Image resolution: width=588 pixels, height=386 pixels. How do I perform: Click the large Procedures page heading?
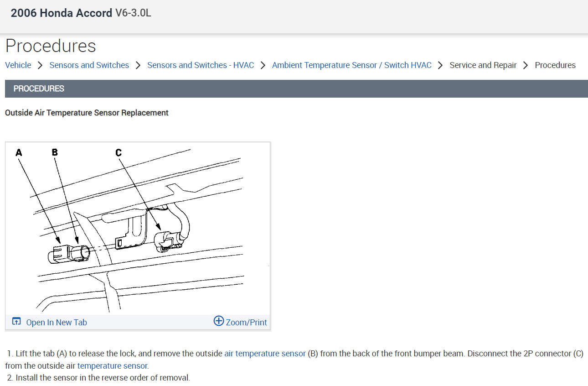coord(51,46)
